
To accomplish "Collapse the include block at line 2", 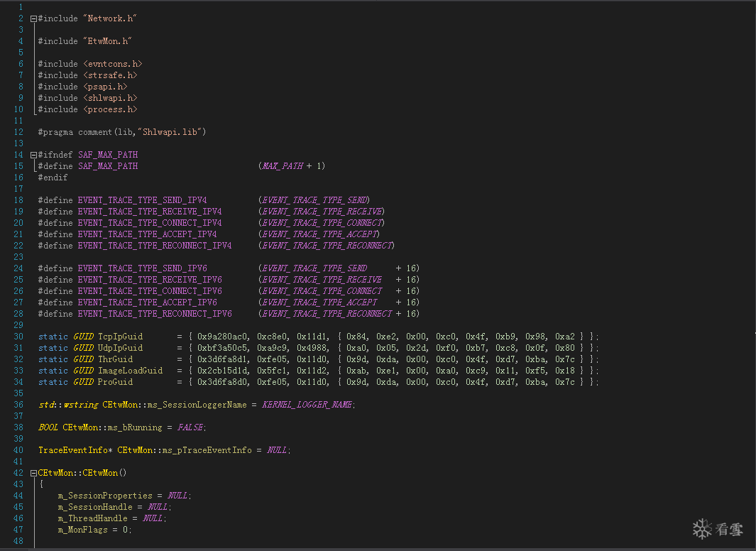I will point(33,18).
